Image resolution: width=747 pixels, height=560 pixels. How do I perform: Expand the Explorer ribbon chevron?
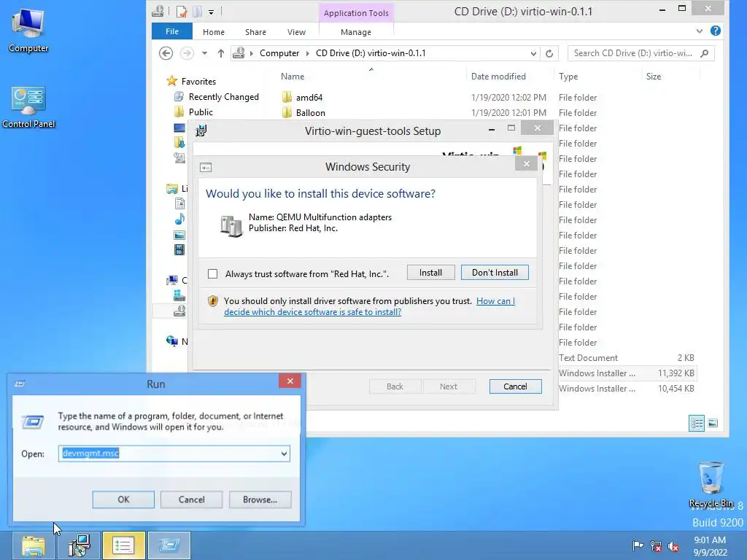pyautogui.click(x=700, y=31)
